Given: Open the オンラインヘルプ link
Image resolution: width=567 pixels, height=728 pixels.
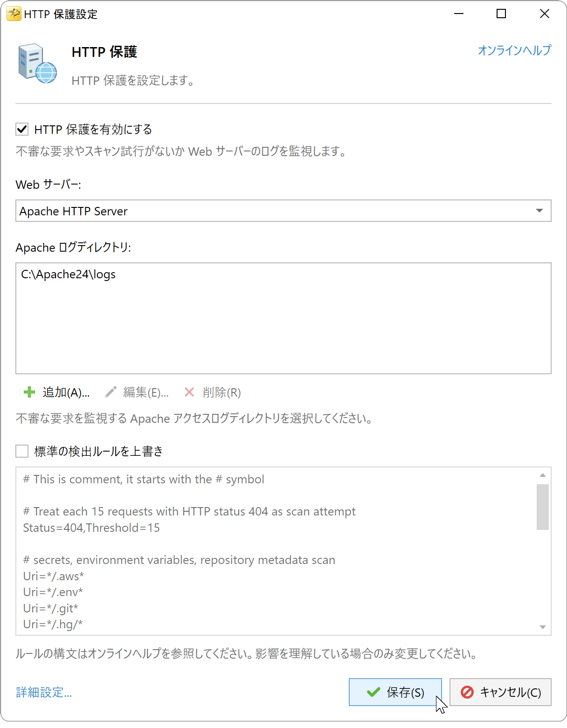Looking at the screenshot, I should click(514, 50).
